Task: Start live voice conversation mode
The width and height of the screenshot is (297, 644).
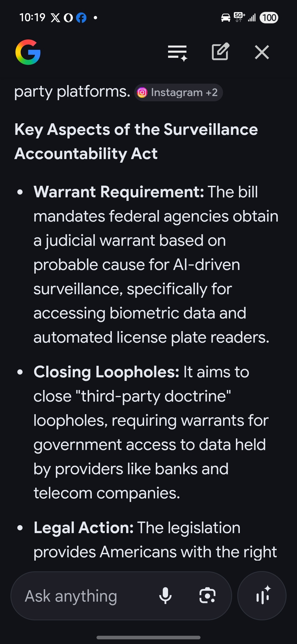Action: point(262,596)
